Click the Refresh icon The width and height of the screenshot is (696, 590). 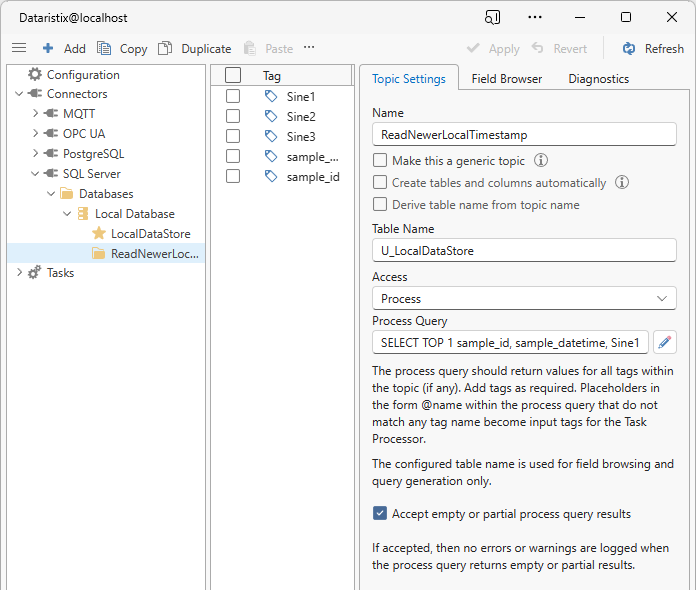click(x=629, y=48)
